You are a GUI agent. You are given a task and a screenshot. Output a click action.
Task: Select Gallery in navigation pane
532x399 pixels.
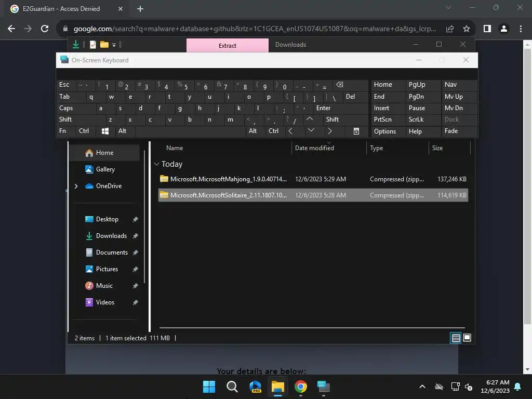(x=105, y=169)
